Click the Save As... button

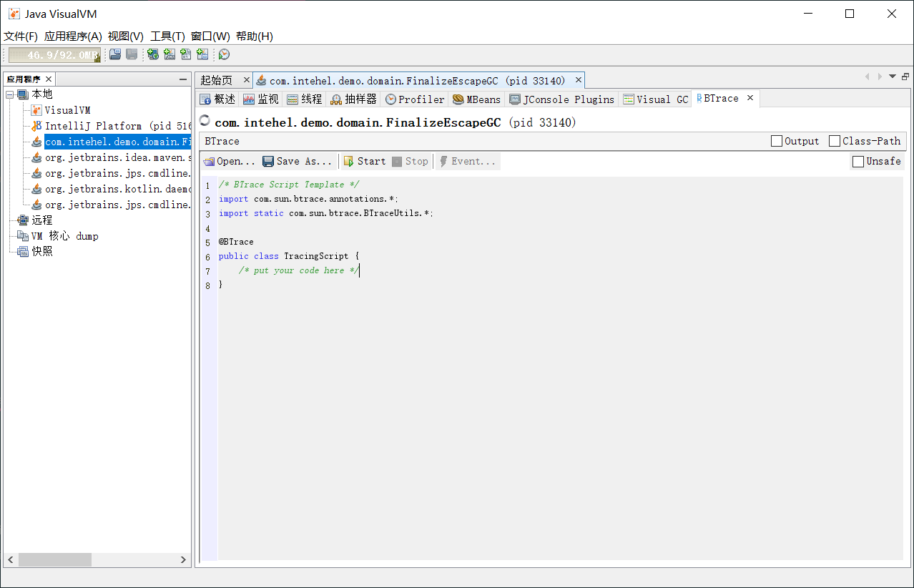pyautogui.click(x=297, y=162)
